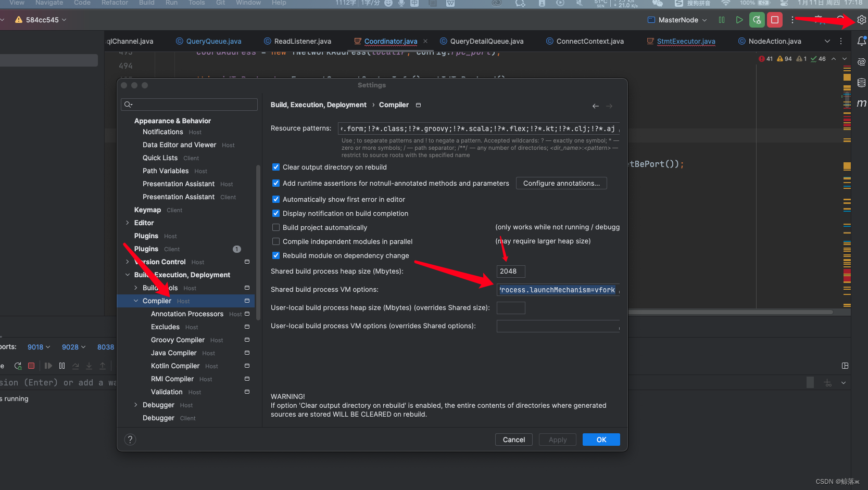
Task: Open the 9028 port dropdown
Action: (73, 347)
